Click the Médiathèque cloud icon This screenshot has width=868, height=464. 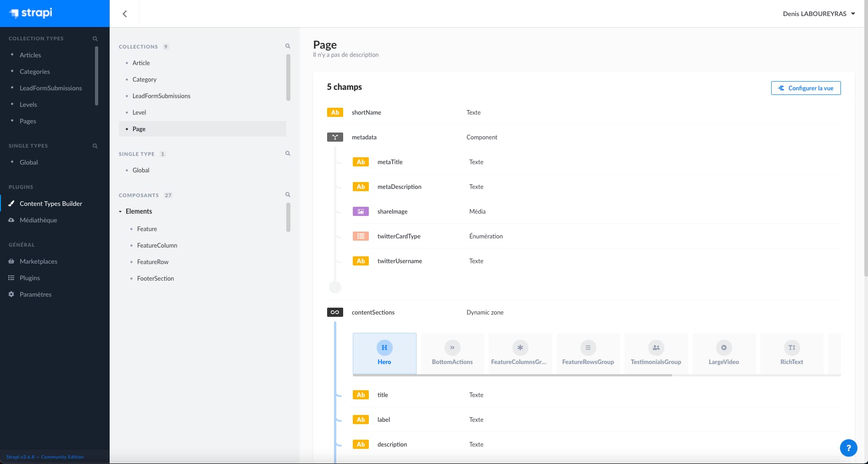click(11, 220)
